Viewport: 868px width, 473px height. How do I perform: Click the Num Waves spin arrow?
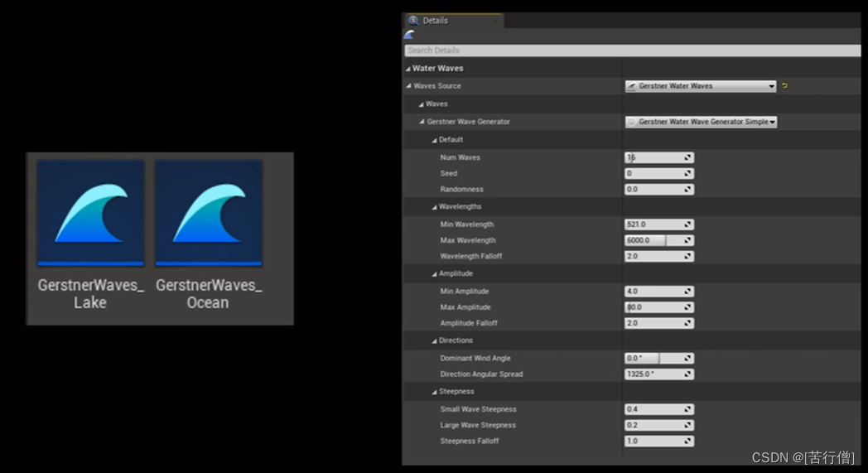point(688,158)
